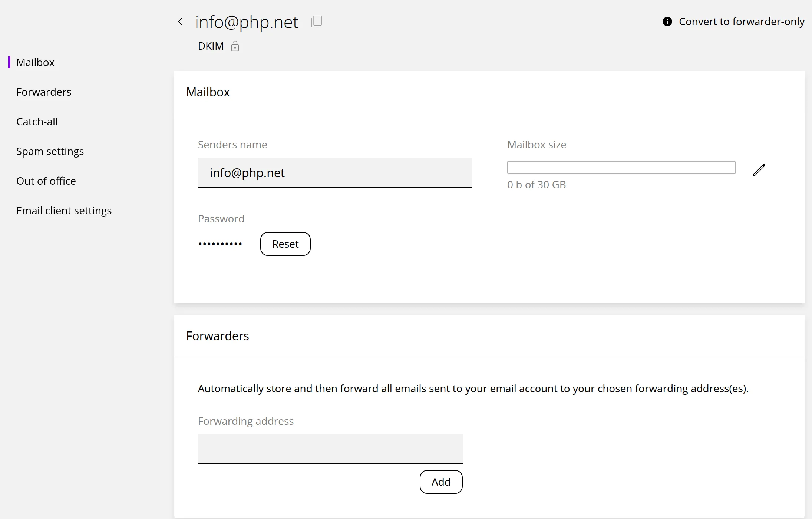The height and width of the screenshot is (519, 812).
Task: Click the DKIM lock icon
Action: pyautogui.click(x=235, y=46)
